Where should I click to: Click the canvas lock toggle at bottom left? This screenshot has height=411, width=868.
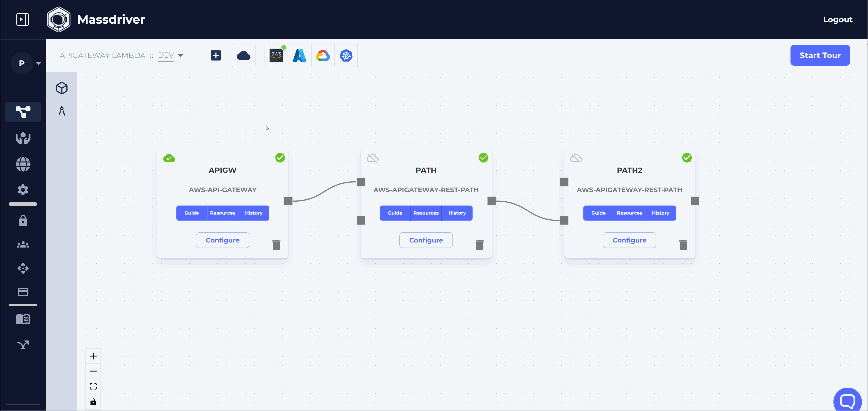93,401
